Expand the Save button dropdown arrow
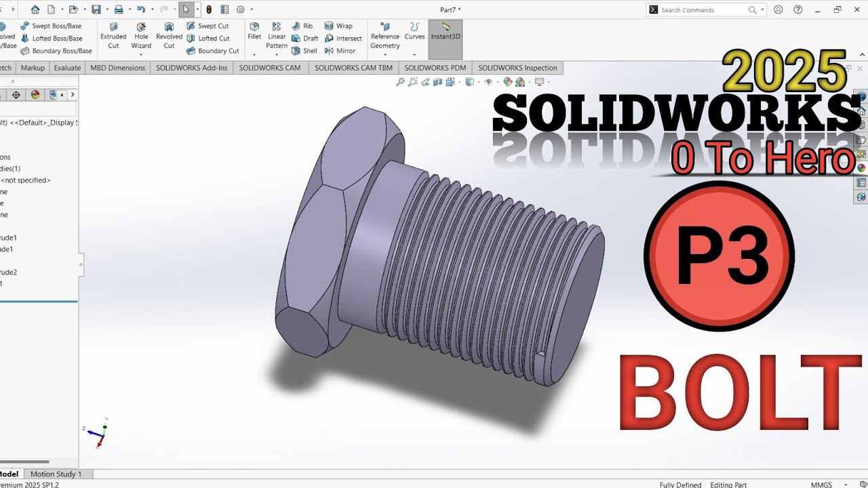 click(106, 9)
